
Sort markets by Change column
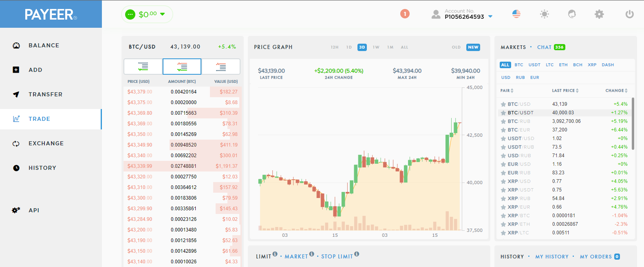[x=616, y=91]
